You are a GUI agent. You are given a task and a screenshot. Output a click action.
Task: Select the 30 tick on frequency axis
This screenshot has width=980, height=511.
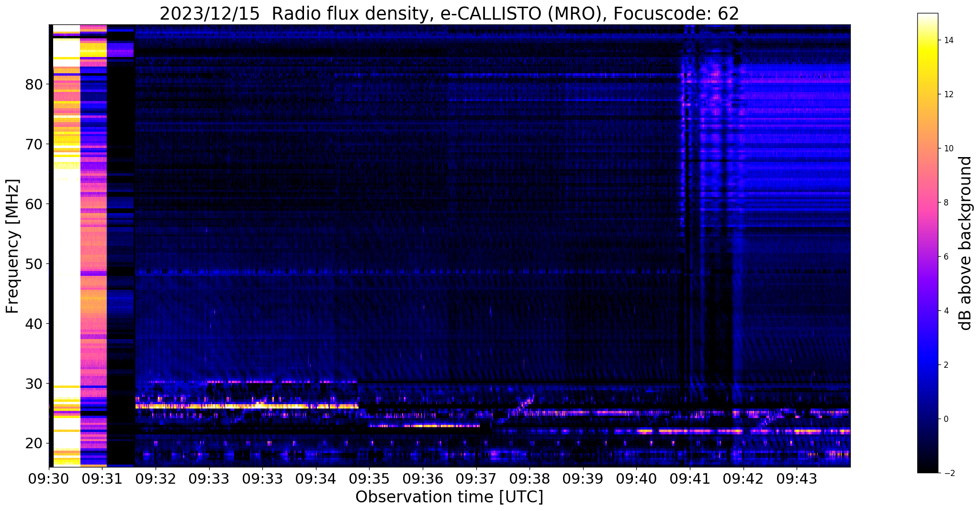(x=34, y=384)
